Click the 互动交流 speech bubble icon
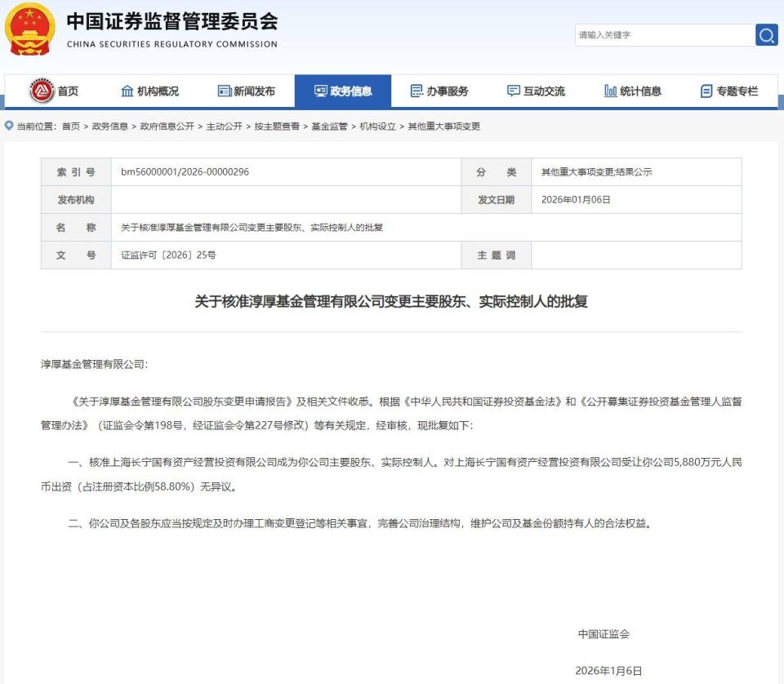Screen dimensions: 784x684 click(x=514, y=91)
